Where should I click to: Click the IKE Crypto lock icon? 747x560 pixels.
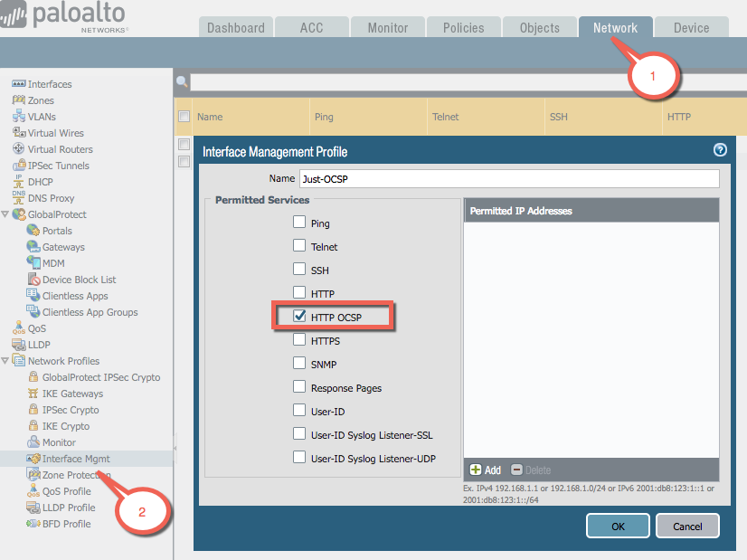click(33, 425)
